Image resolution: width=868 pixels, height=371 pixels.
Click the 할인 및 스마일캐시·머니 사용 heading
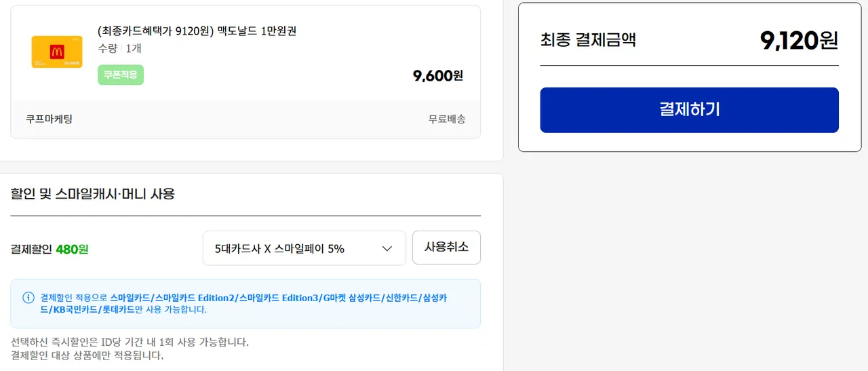point(93,194)
